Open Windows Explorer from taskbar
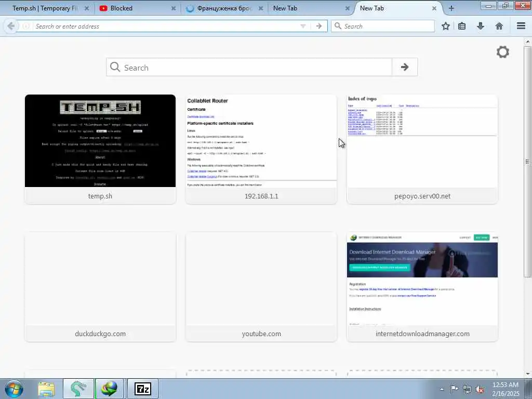The image size is (532, 399). pyautogui.click(x=46, y=389)
